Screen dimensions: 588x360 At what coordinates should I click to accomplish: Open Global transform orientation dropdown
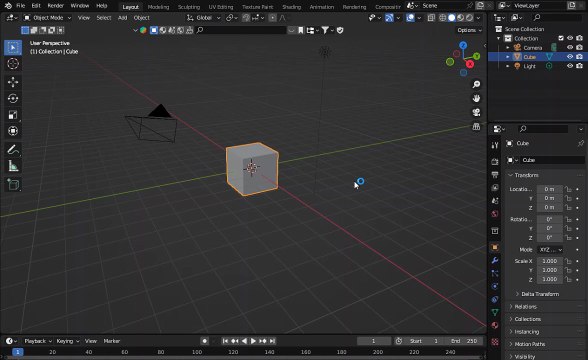(x=204, y=18)
